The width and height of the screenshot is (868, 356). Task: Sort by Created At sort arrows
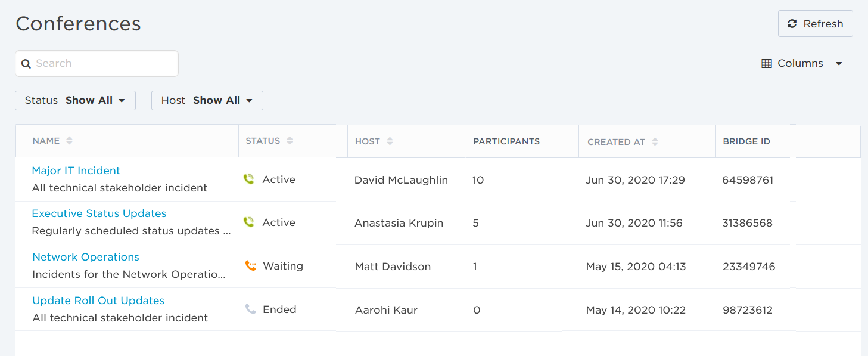(655, 142)
